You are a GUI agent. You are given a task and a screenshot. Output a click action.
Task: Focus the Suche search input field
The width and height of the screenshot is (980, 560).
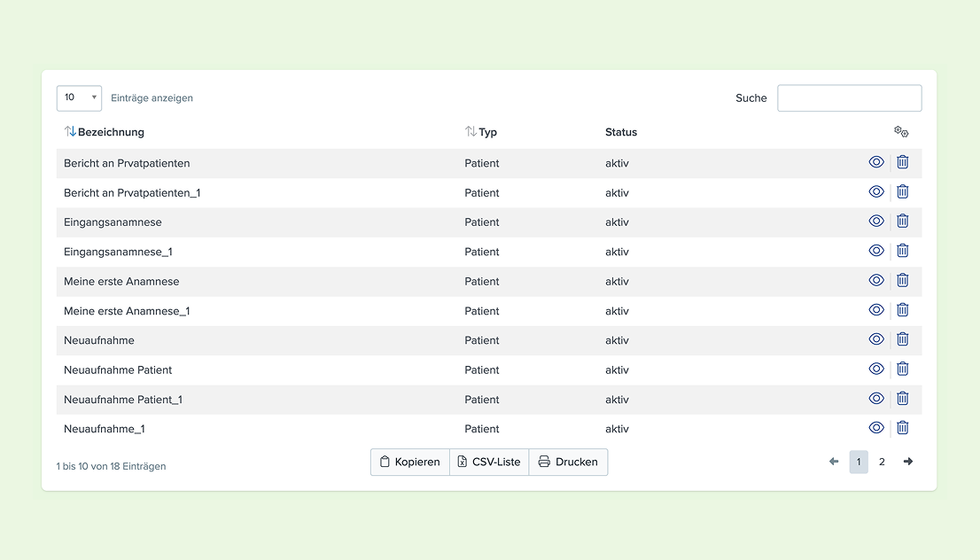point(850,98)
